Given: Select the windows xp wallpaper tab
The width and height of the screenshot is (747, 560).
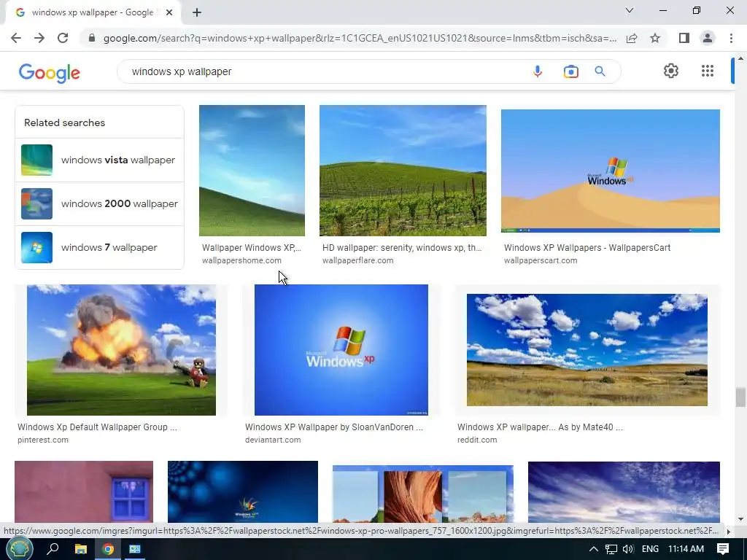Looking at the screenshot, I should click(93, 12).
